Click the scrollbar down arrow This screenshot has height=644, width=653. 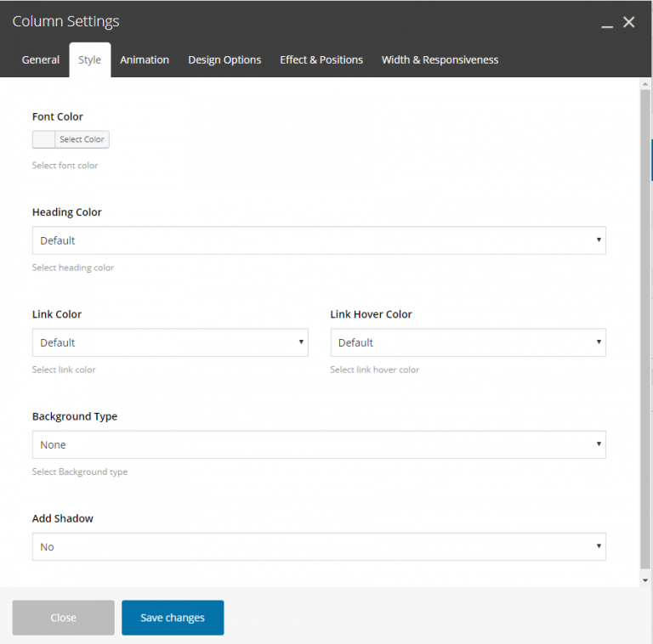(x=645, y=579)
